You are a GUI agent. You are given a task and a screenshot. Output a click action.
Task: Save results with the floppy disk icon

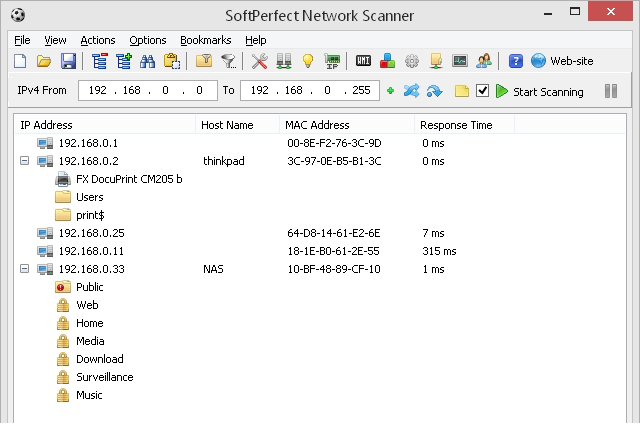(68, 61)
